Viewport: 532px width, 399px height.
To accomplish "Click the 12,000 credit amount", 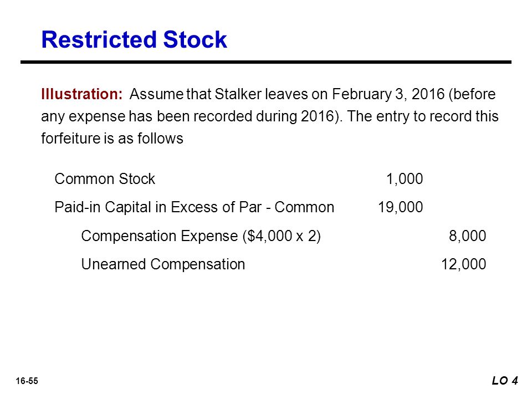I will pyautogui.click(x=463, y=264).
